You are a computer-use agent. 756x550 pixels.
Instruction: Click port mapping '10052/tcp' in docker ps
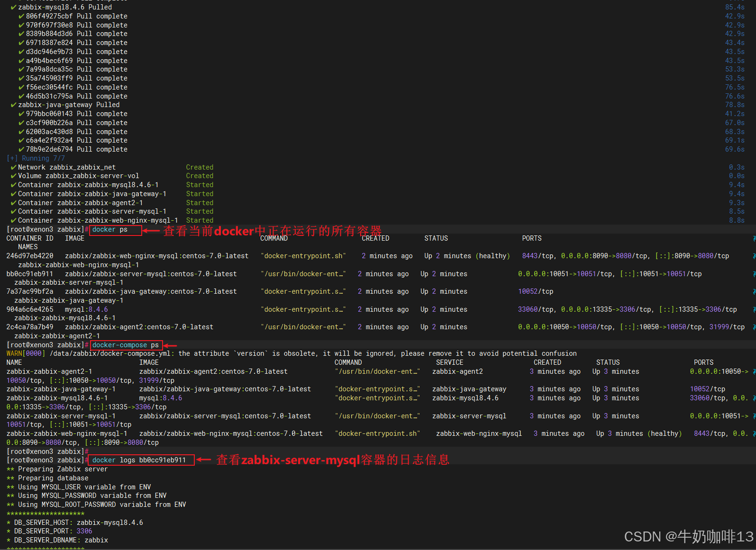[536, 291]
